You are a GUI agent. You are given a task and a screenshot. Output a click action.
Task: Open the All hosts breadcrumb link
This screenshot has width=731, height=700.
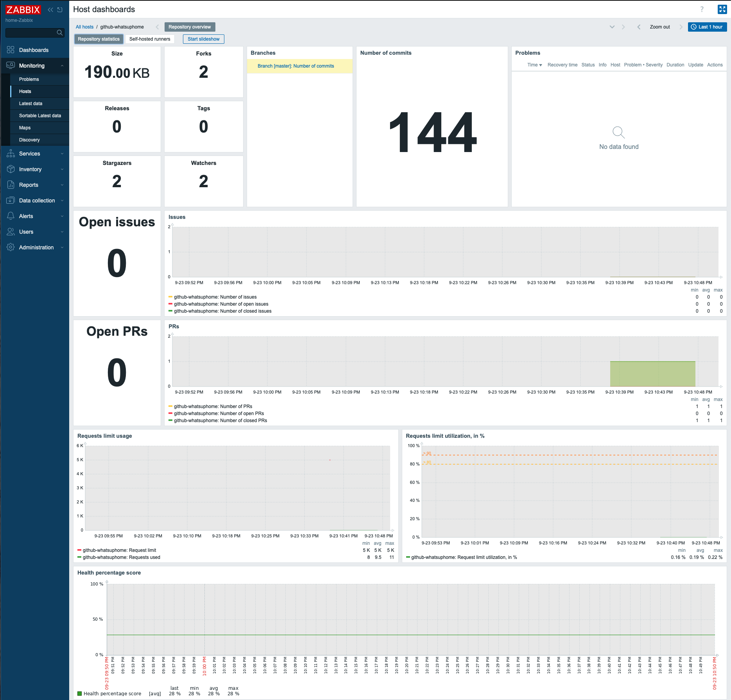[84, 27]
